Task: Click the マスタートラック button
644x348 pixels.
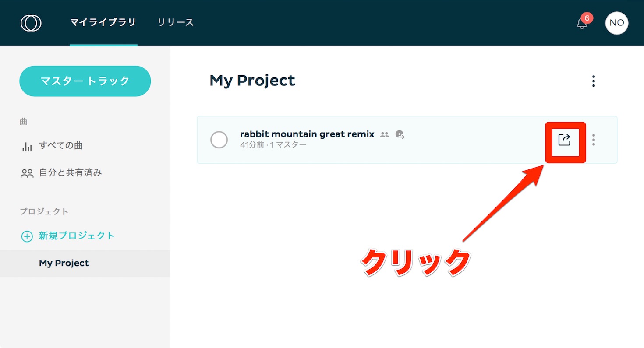Action: (85, 81)
